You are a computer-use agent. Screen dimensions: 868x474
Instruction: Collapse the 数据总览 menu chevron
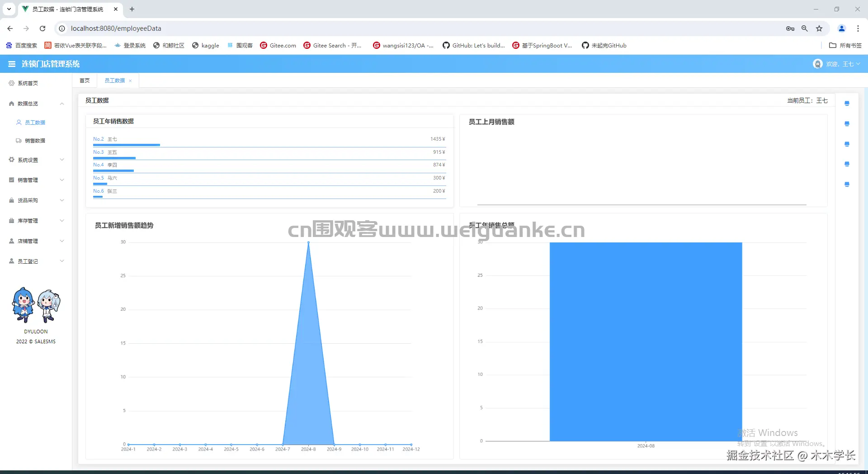[62, 104]
